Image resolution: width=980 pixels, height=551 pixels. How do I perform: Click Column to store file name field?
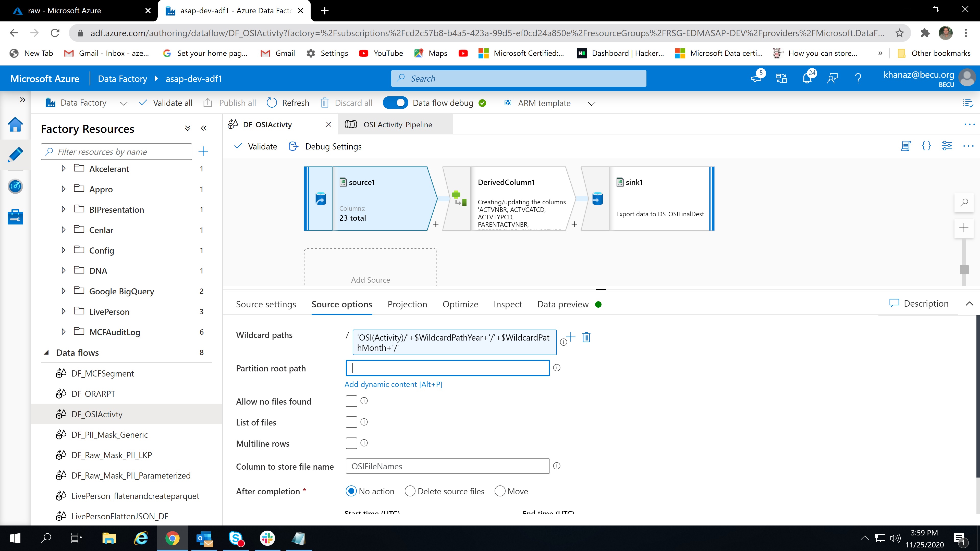click(x=448, y=466)
